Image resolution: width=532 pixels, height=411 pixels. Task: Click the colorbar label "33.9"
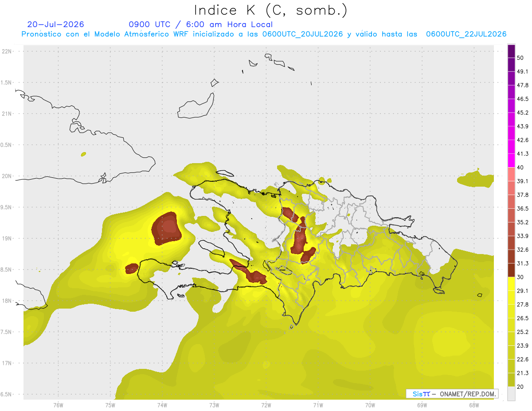[523, 236]
